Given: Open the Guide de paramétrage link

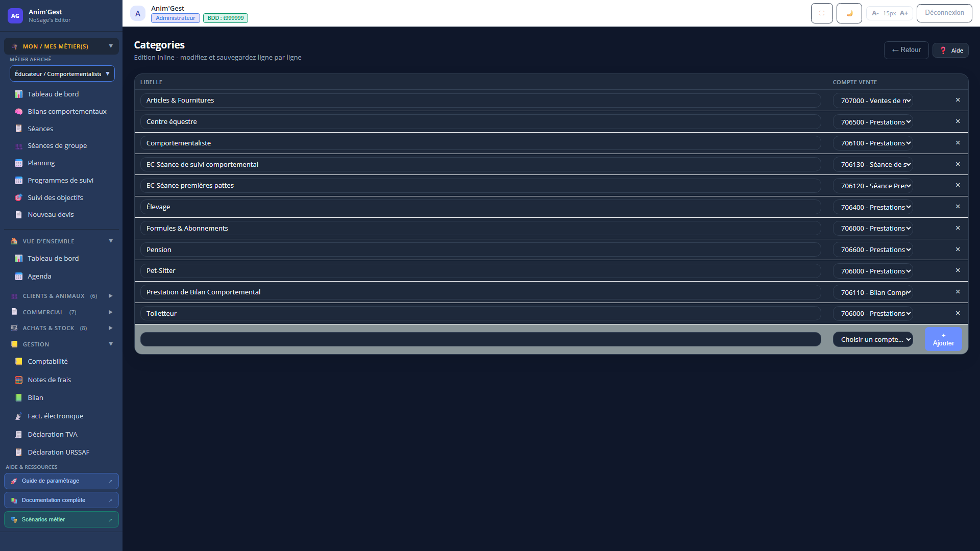Looking at the screenshot, I should coord(61,481).
